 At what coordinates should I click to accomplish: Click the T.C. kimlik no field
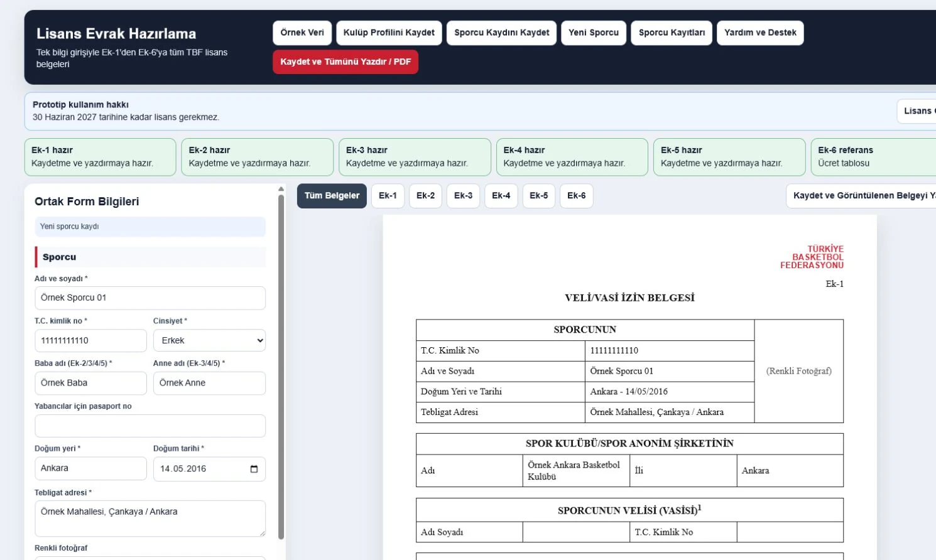90,340
